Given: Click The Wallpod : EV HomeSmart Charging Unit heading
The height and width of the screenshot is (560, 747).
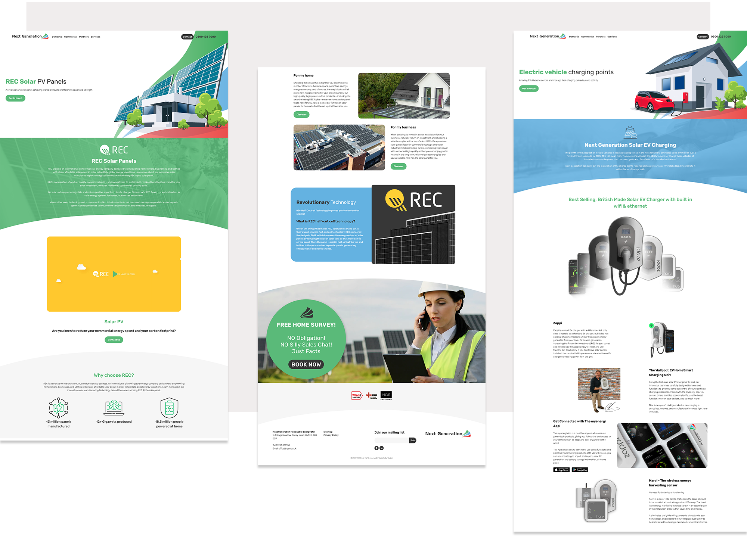Looking at the screenshot, I should point(671,373).
